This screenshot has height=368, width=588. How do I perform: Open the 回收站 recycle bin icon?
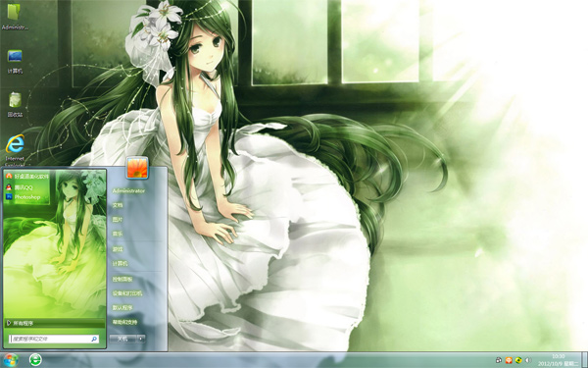(15, 104)
